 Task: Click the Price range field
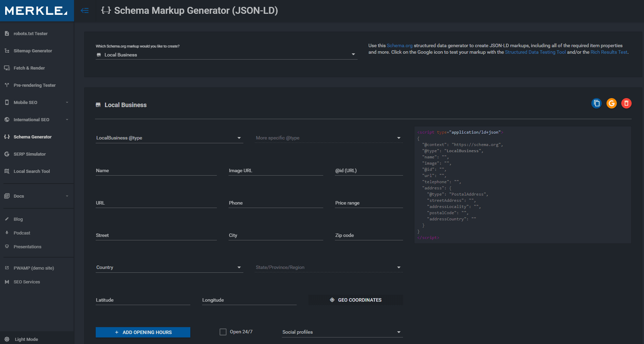369,203
